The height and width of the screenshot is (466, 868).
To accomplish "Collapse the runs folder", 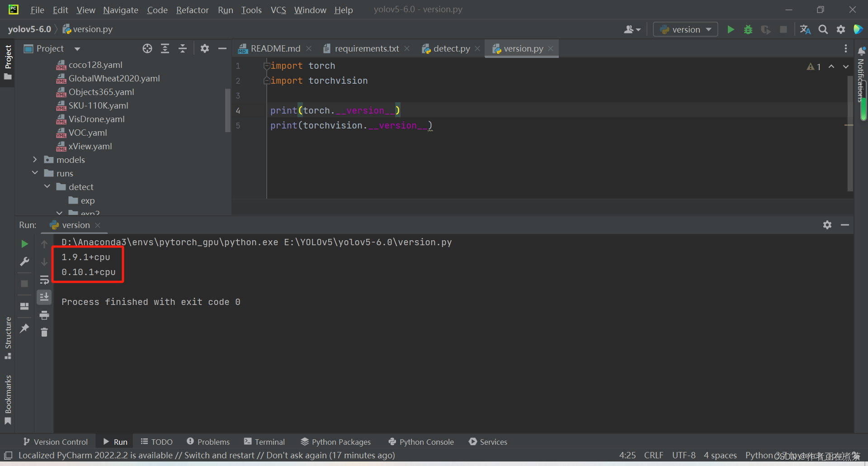I will point(35,173).
